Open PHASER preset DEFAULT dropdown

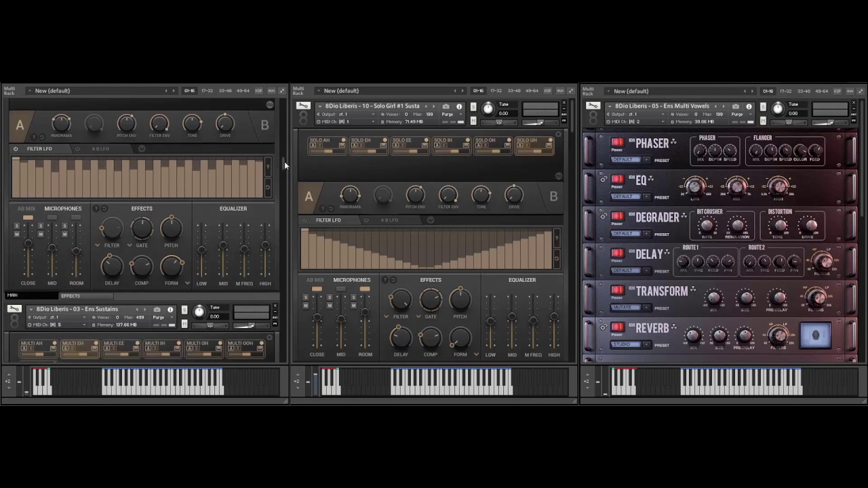631,160
